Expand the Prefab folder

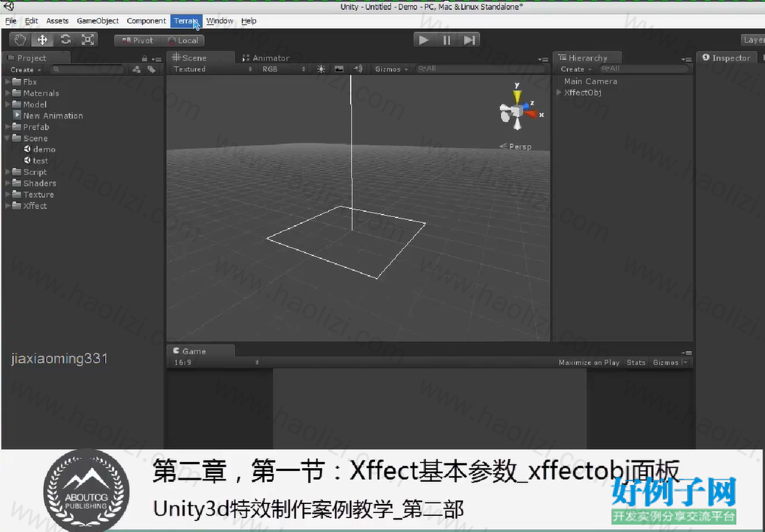pyautogui.click(x=8, y=127)
